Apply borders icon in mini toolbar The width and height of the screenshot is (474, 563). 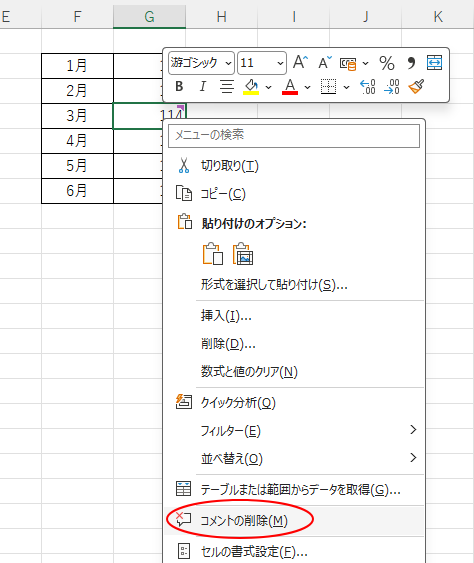[329, 87]
